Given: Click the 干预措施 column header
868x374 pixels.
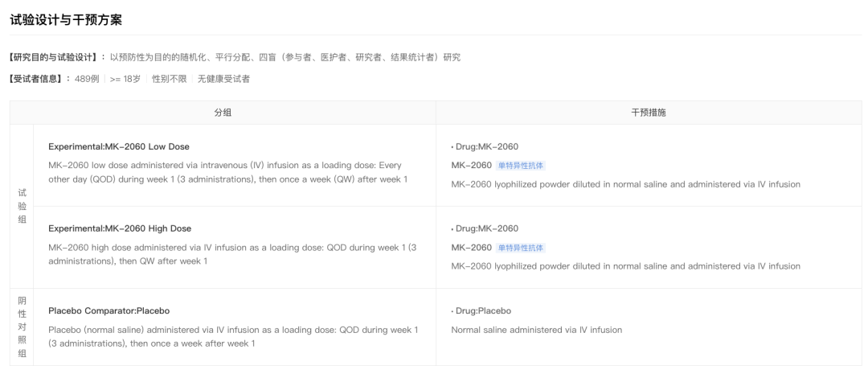Looking at the screenshot, I should 648,113.
